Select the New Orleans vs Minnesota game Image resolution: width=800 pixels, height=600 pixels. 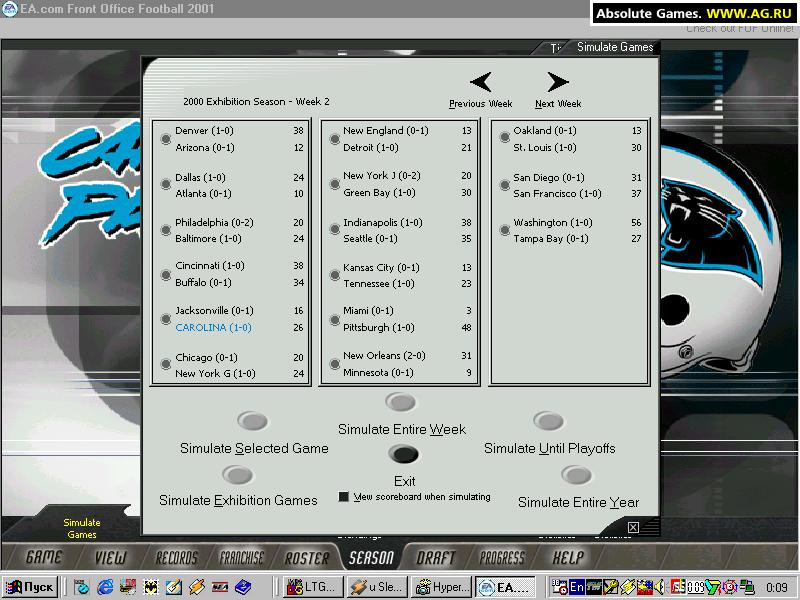(335, 364)
